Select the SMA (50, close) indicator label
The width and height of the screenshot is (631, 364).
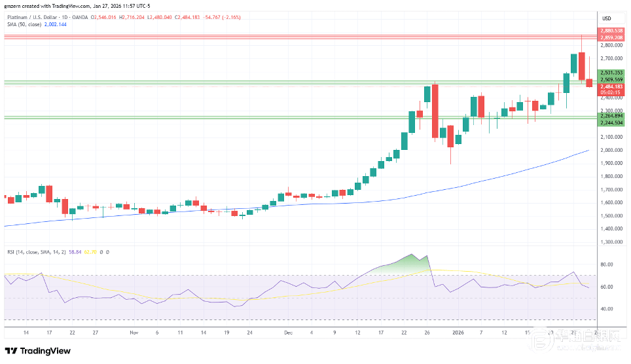pos(24,24)
